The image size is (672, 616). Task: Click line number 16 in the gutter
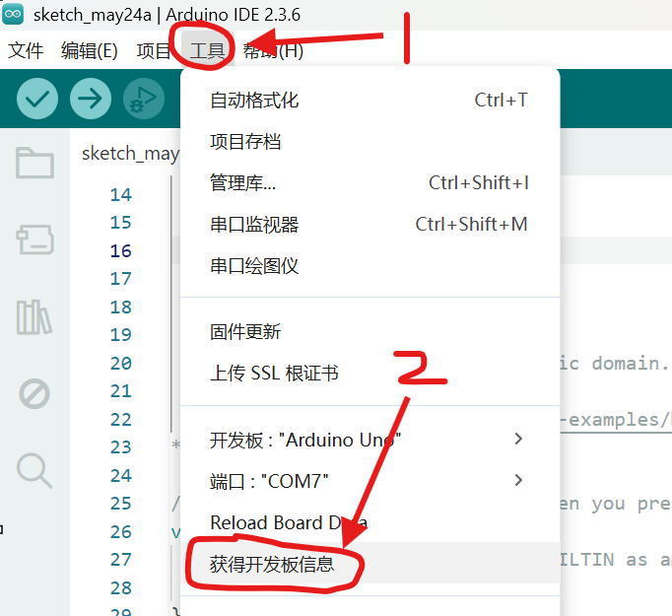[120, 251]
